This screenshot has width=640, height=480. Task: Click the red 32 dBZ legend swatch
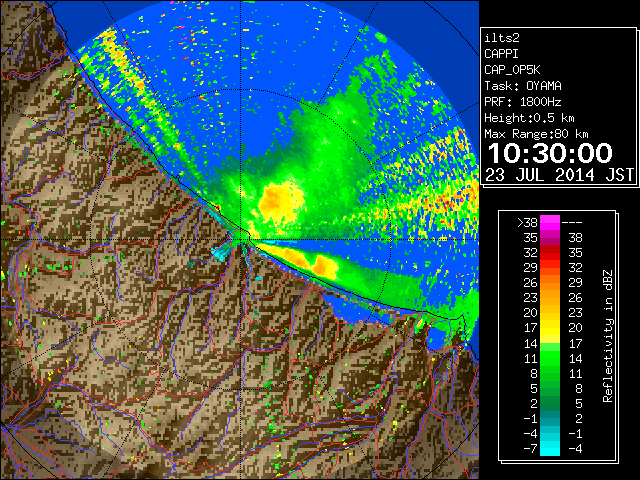550,253
